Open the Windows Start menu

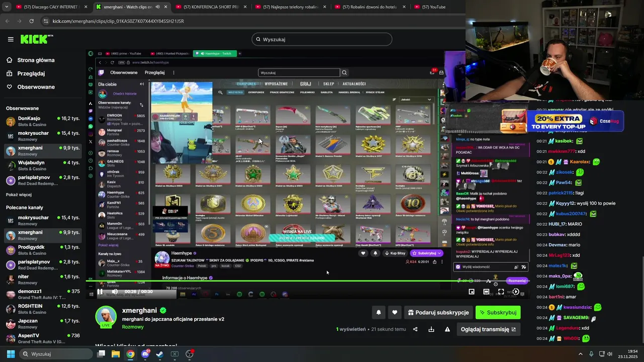tap(11, 354)
